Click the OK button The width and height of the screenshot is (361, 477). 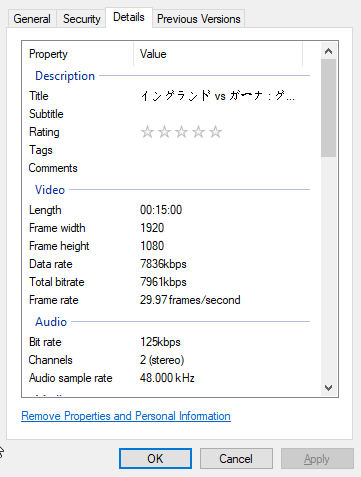point(155,459)
